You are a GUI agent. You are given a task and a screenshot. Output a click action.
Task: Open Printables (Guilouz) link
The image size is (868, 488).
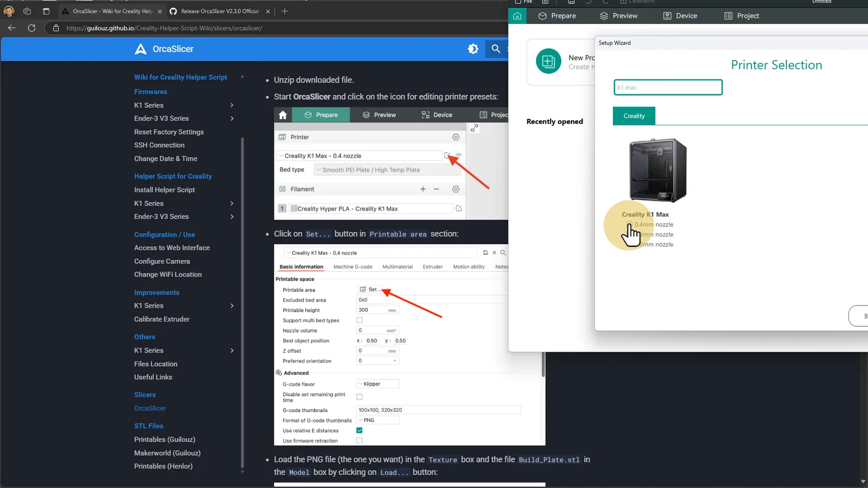tap(164, 440)
